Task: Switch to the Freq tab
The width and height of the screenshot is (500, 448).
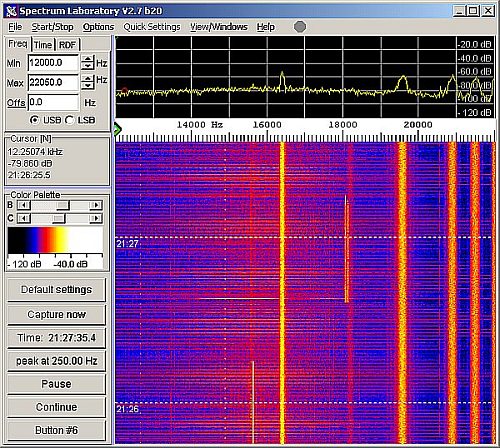Action: coord(18,44)
